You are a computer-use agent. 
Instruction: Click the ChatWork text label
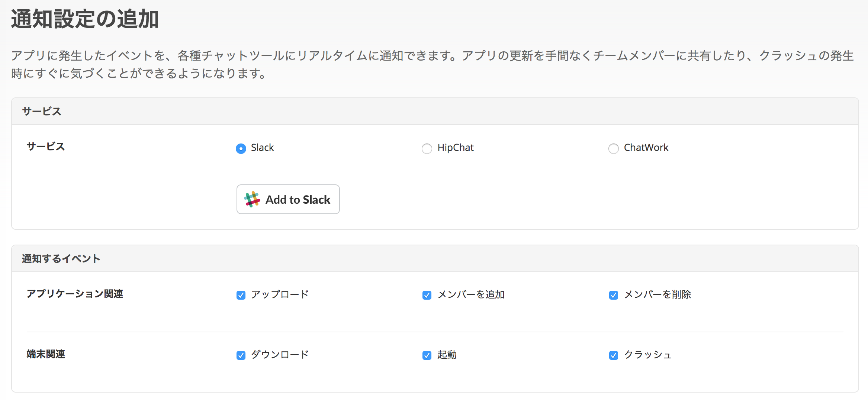[x=646, y=148]
